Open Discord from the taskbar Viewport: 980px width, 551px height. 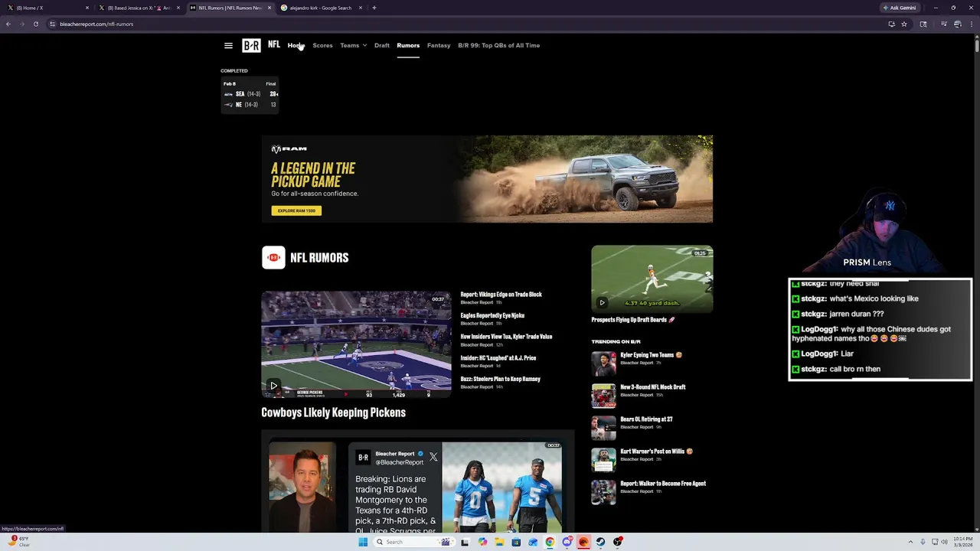pyautogui.click(x=567, y=542)
